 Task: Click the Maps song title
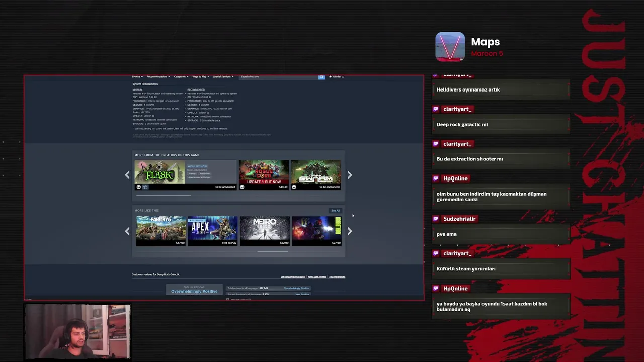pos(486,42)
